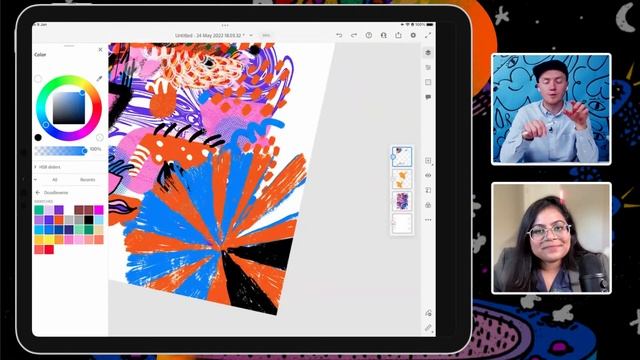Add a new layer with plus icon
Viewport: 640px width, 360px height.
(428, 160)
